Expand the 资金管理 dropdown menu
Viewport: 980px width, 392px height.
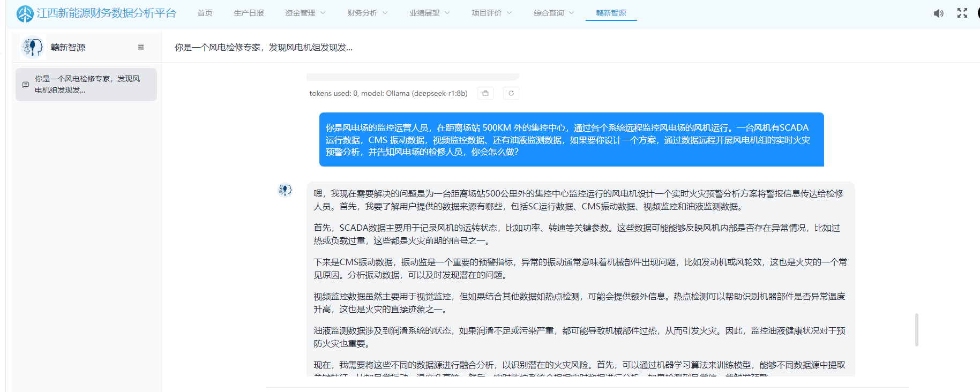coord(305,13)
